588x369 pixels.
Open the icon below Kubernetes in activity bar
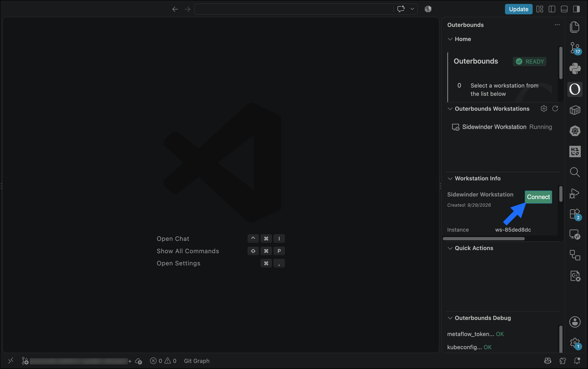click(x=575, y=152)
